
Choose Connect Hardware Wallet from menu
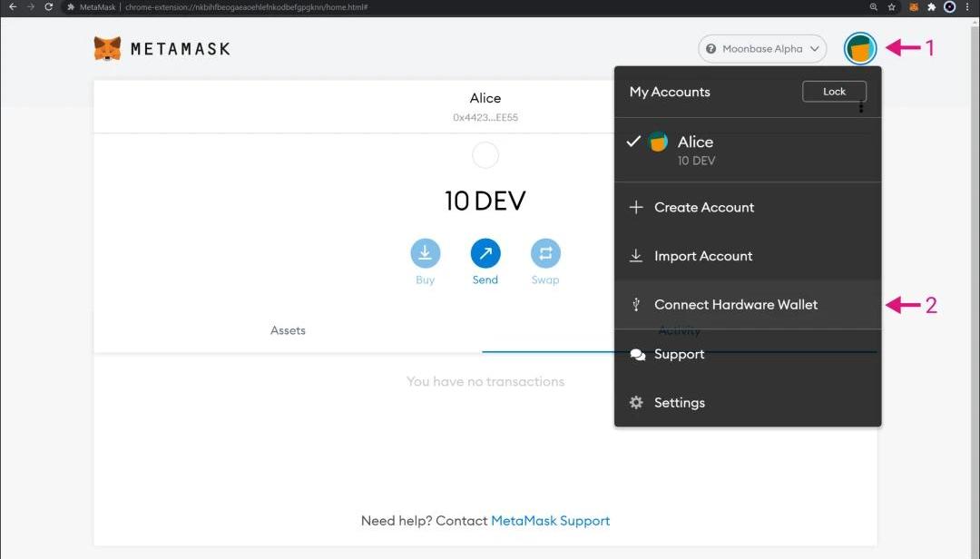[x=735, y=305]
